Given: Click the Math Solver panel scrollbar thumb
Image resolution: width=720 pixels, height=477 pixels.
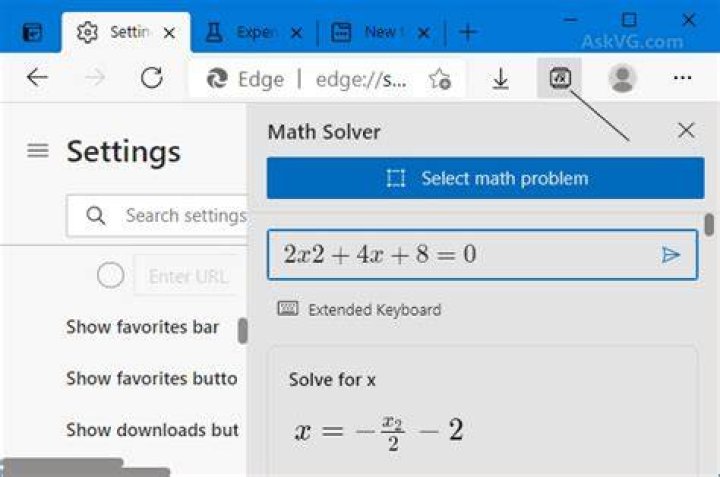Looking at the screenshot, I should [x=709, y=224].
